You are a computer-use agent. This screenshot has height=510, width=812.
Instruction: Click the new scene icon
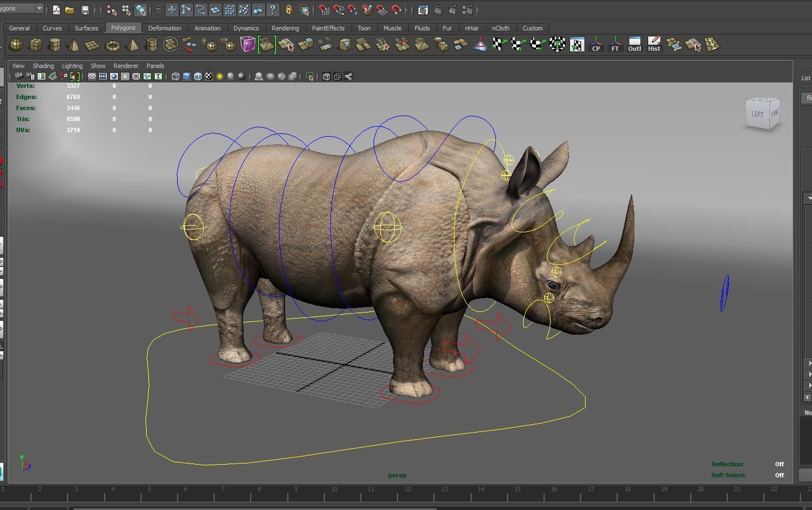56,10
